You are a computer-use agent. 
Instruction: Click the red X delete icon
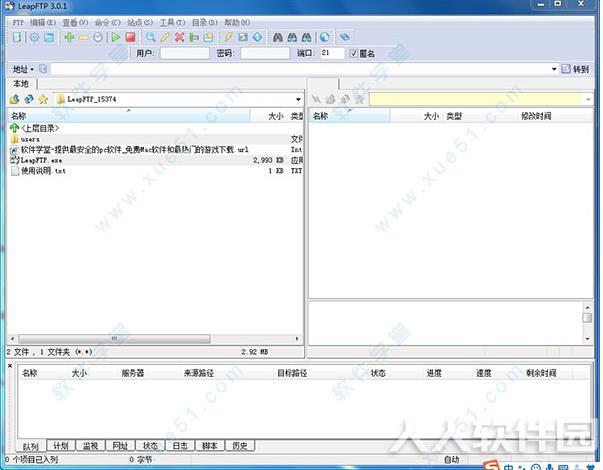click(x=180, y=37)
